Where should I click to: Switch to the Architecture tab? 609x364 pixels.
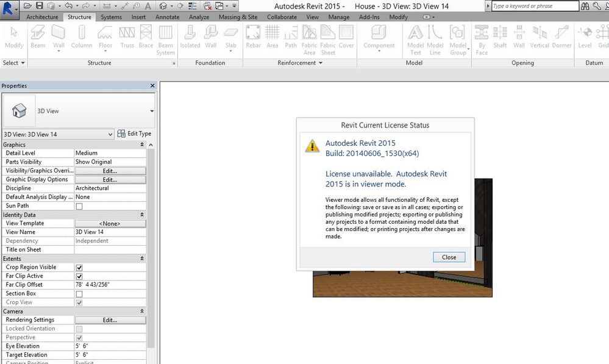(x=42, y=17)
